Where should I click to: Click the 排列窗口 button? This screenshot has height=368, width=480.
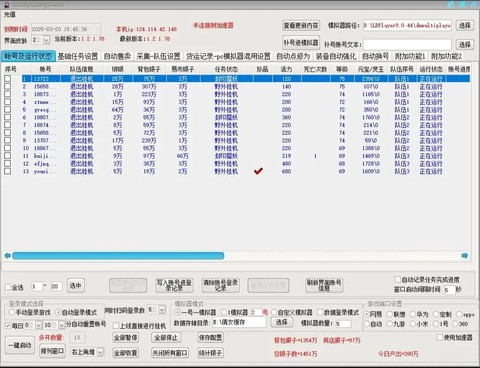click(52, 352)
